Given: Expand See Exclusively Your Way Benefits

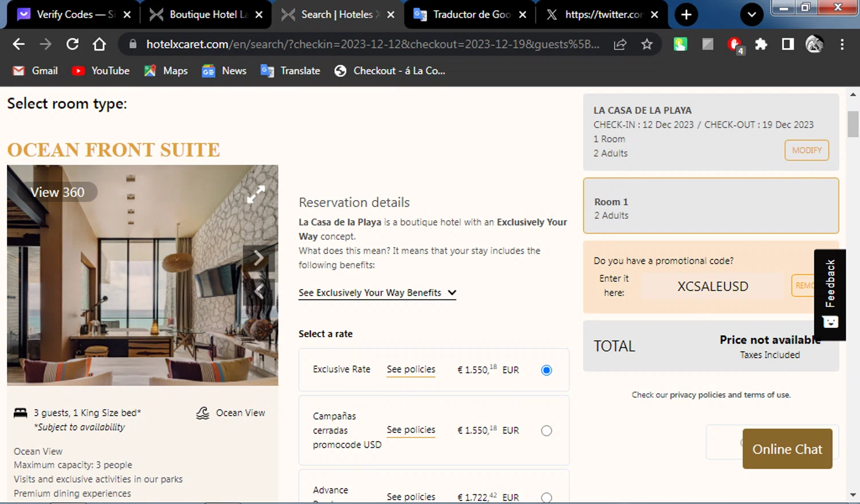Looking at the screenshot, I should [377, 292].
